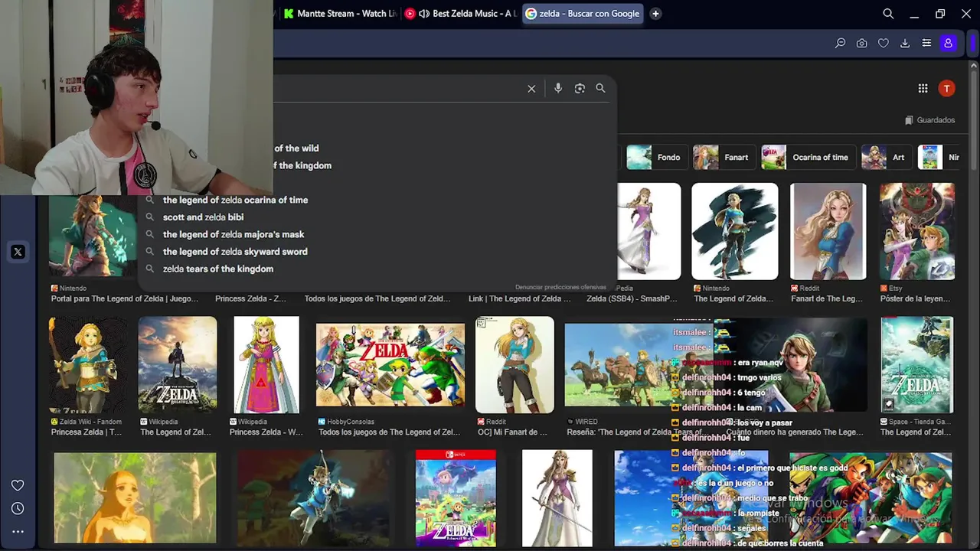Open Echoes of Wisdom Switch box image
980x551 pixels.
tap(456, 498)
